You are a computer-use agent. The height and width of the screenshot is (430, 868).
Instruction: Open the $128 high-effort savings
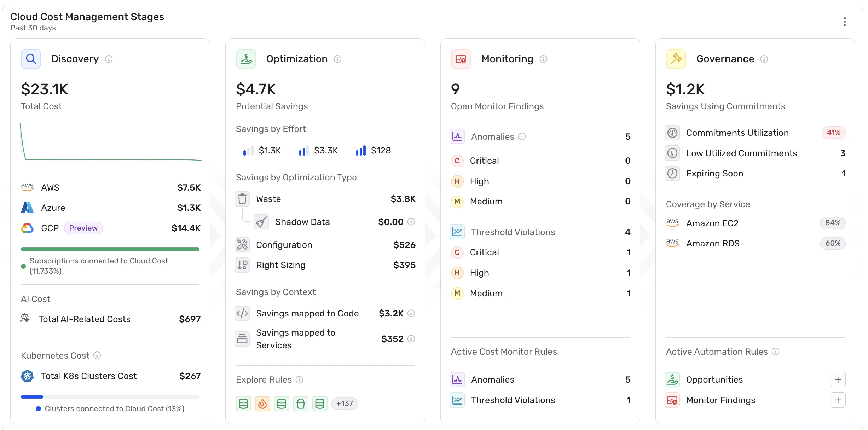(x=374, y=151)
